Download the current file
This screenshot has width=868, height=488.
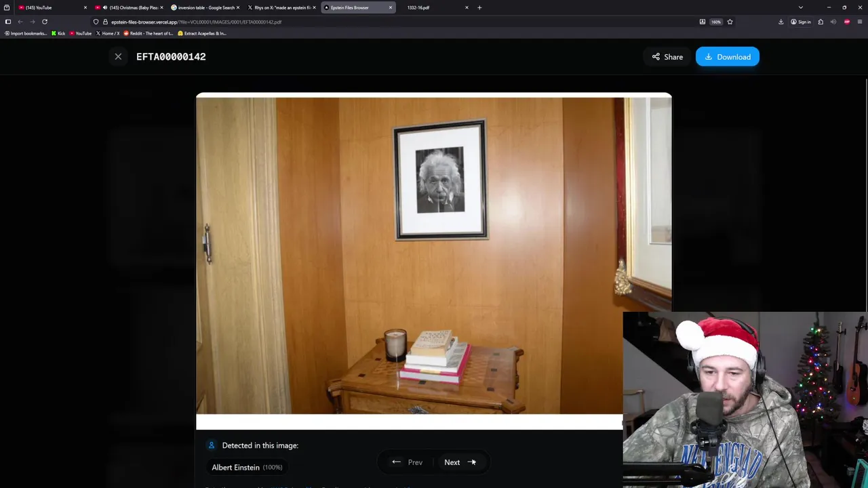pos(727,57)
